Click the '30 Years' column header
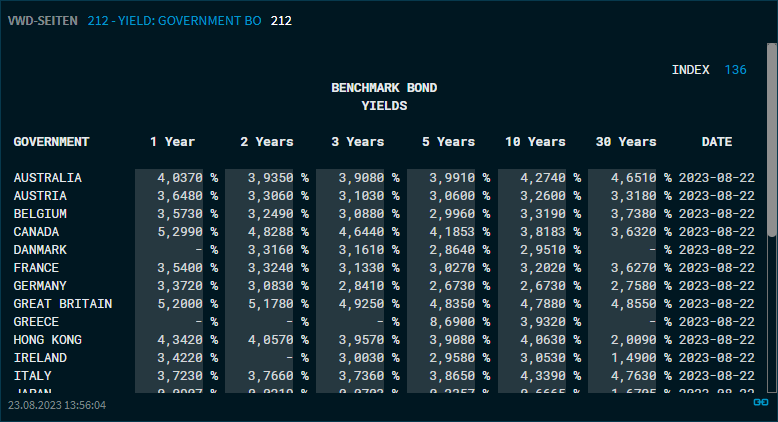 pyautogui.click(x=625, y=142)
